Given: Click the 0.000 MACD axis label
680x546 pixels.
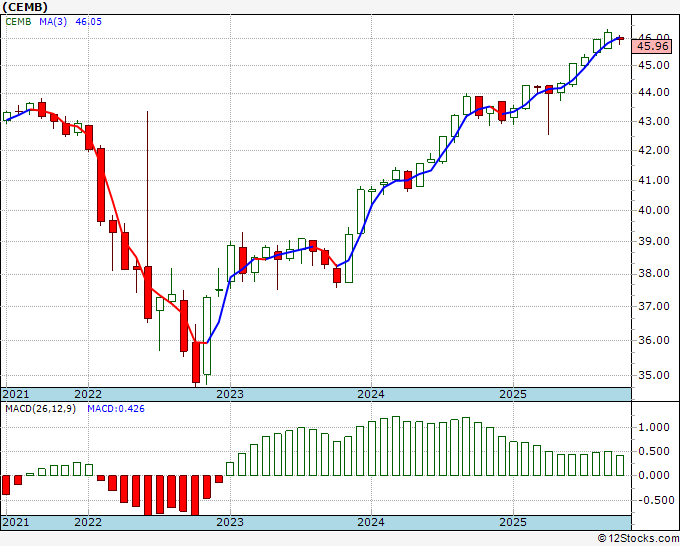Looking at the screenshot, I should point(654,476).
